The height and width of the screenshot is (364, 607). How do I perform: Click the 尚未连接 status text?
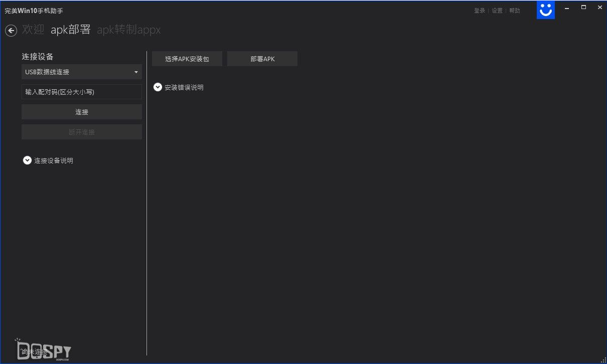[x=35, y=352]
